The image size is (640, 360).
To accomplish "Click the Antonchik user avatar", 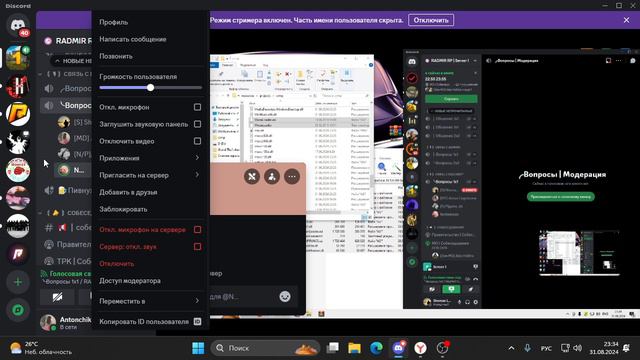I will point(48,322).
